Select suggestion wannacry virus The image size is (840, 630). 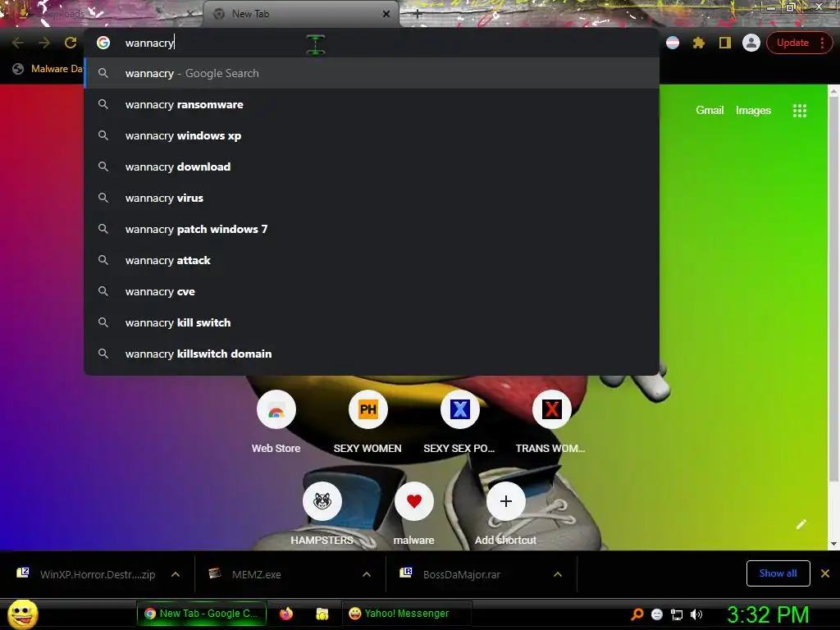coord(372,198)
